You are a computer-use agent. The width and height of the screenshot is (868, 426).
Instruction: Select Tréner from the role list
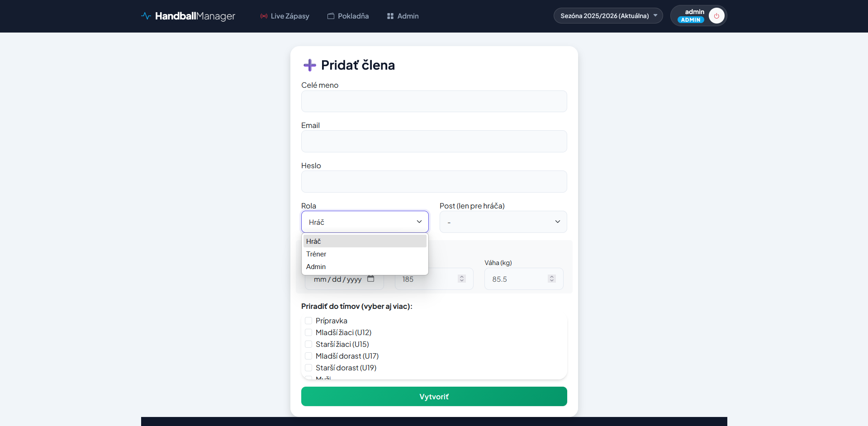pos(316,254)
